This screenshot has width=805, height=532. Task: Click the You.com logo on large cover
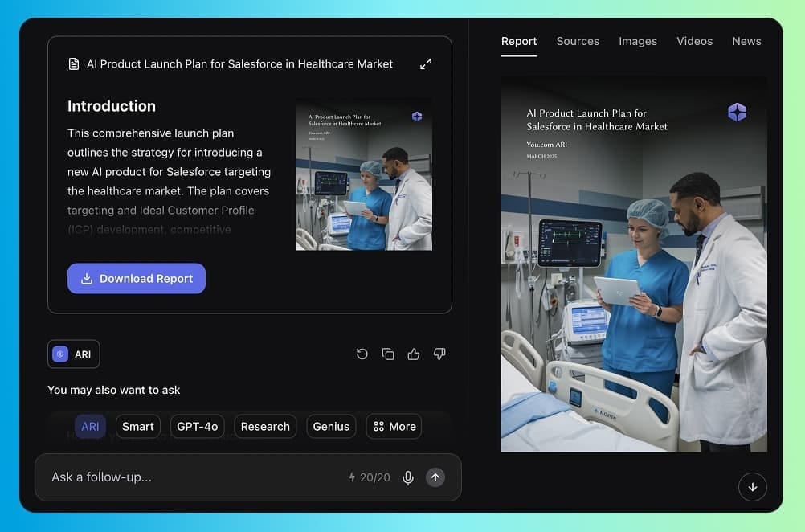coord(738,112)
